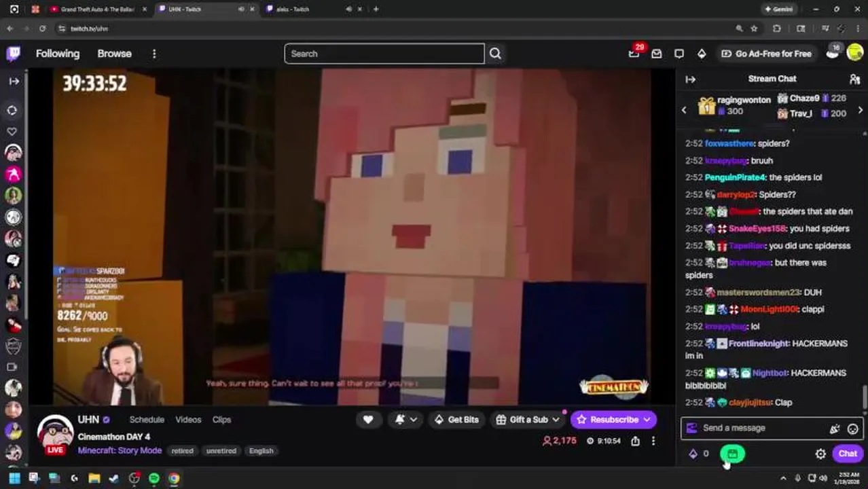This screenshot has height=489, width=868.
Task: Click username SnakeEyes158 in chat
Action: [x=757, y=229]
